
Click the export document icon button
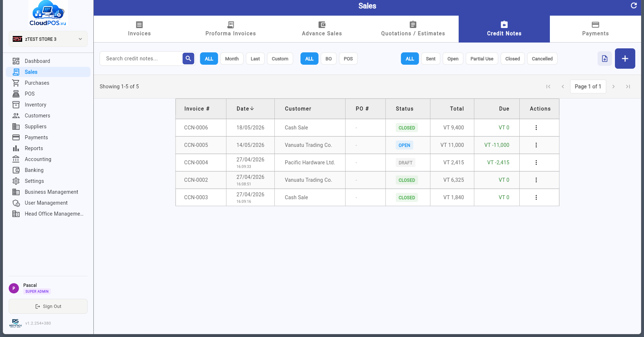605,59
